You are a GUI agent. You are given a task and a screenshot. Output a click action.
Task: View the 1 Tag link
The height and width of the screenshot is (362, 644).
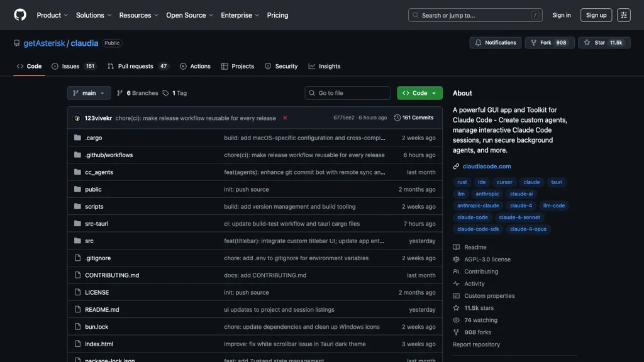pyautogui.click(x=175, y=93)
